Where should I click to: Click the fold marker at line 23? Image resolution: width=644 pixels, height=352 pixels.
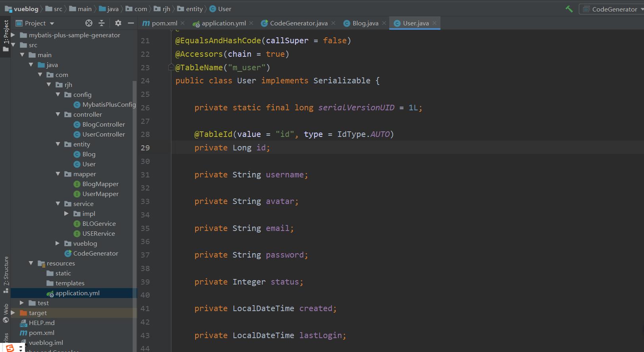[171, 67]
